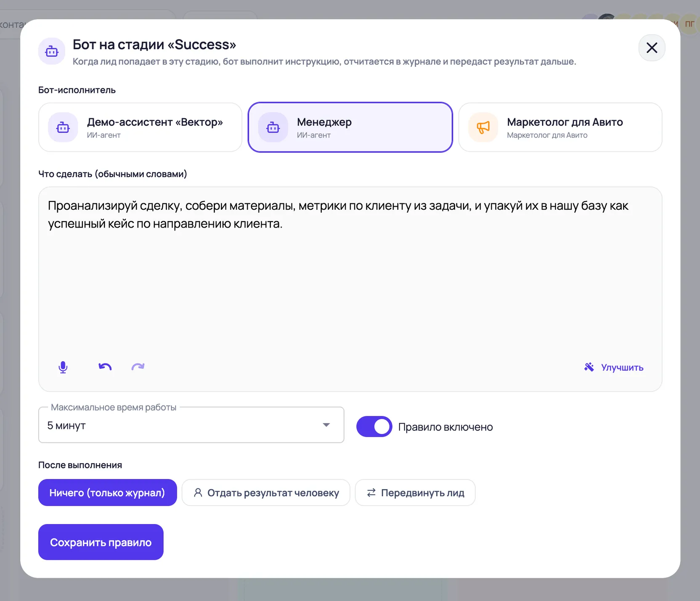700x601 pixels.
Task: Open the Максимальное время работы dropdown
Action: pyautogui.click(x=191, y=425)
